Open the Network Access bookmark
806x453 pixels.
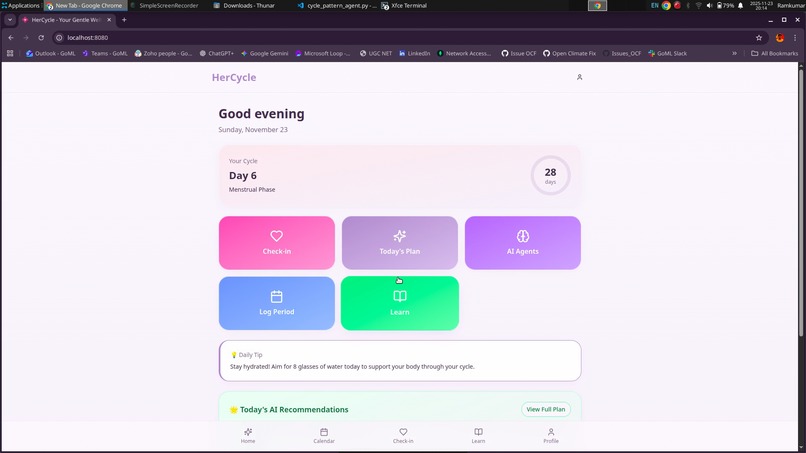pos(464,53)
